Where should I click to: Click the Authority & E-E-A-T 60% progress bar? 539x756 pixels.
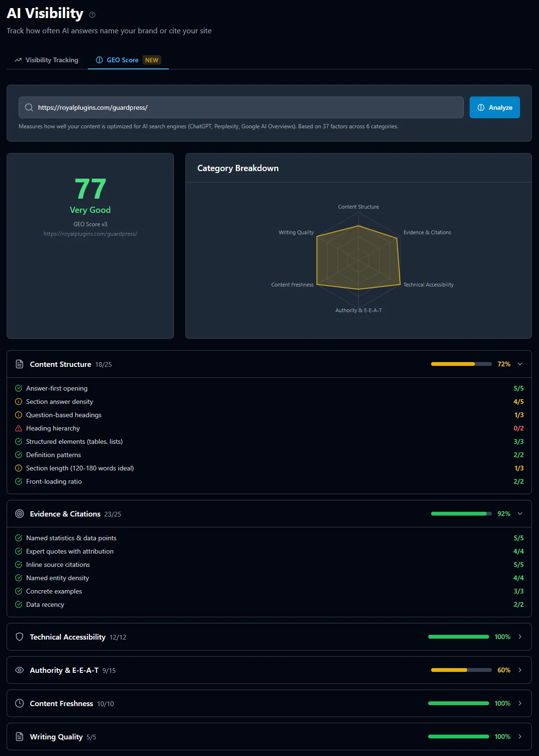(462, 670)
